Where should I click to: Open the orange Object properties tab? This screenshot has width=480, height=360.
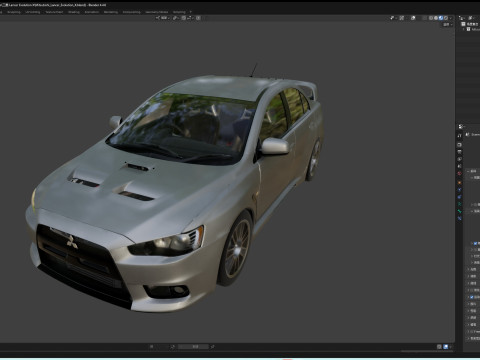(x=459, y=183)
